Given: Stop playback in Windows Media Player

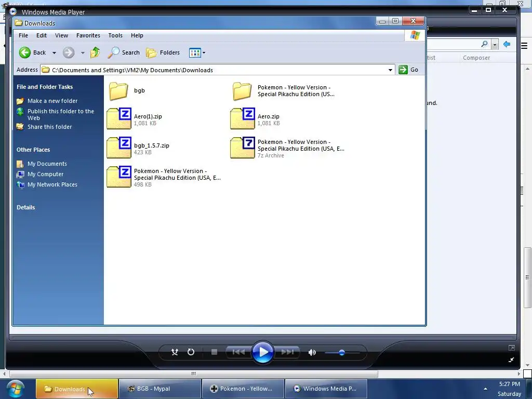Looking at the screenshot, I should pyautogui.click(x=214, y=352).
